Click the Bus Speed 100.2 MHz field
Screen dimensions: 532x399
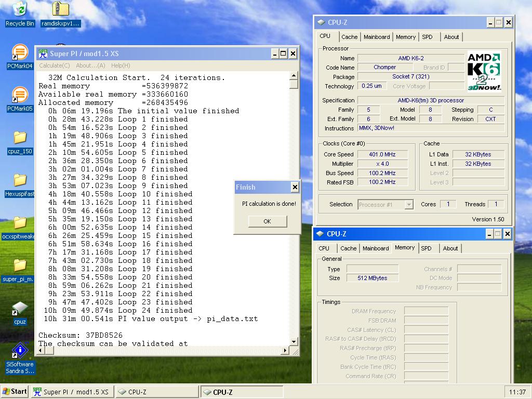click(x=382, y=173)
